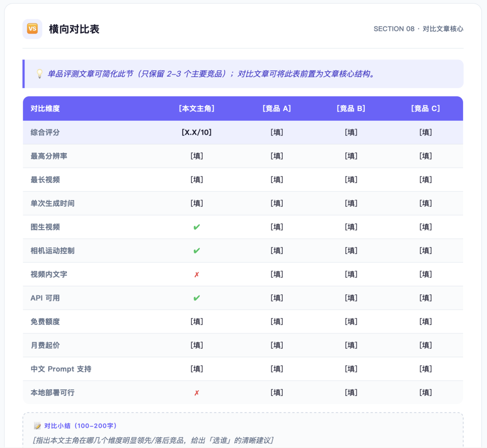Viewport: 487px width, 448px height.
Task: Select the API 可用 row label
Action: click(x=45, y=298)
